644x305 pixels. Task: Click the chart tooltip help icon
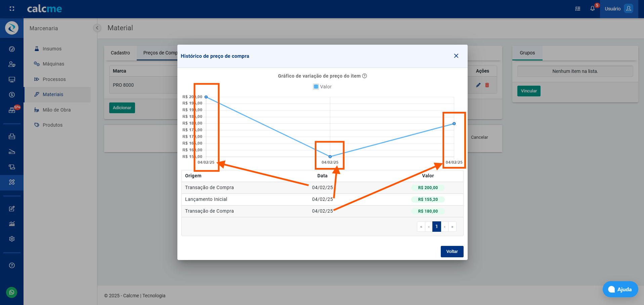pos(364,76)
